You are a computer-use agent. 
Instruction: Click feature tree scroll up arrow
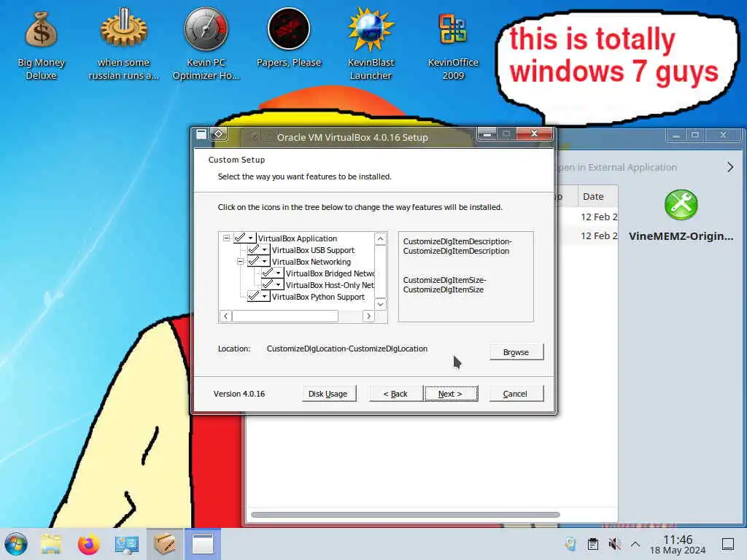pos(380,238)
